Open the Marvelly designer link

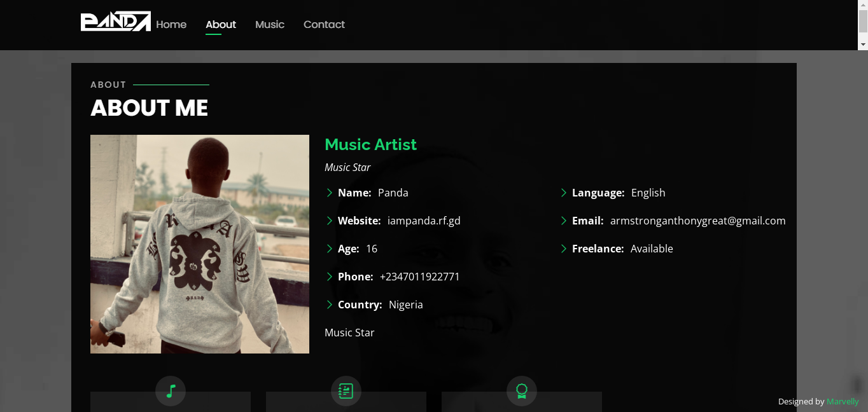pyautogui.click(x=843, y=402)
